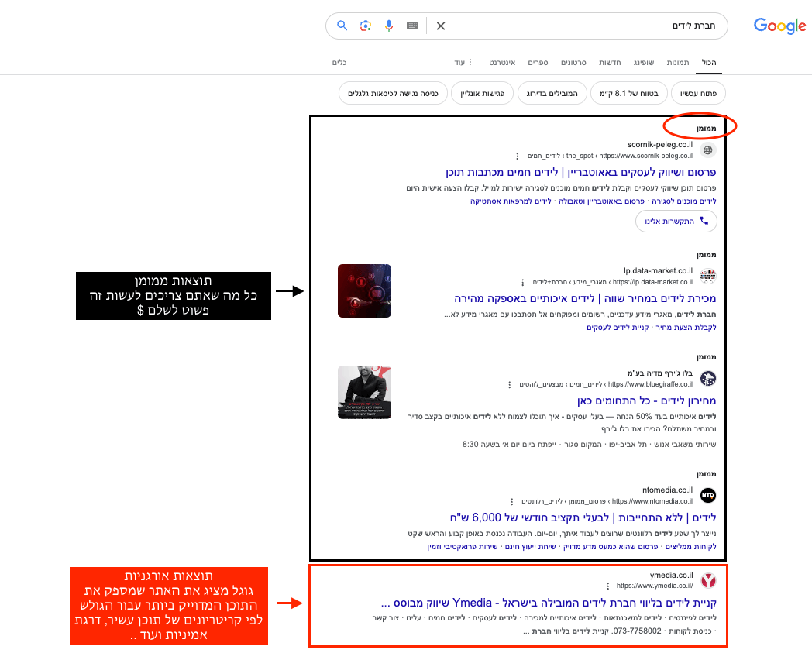Image resolution: width=812 pixels, height=660 pixels.
Task: Open the מכירת לידים במחיר שווה ad title
Action: [x=585, y=298]
